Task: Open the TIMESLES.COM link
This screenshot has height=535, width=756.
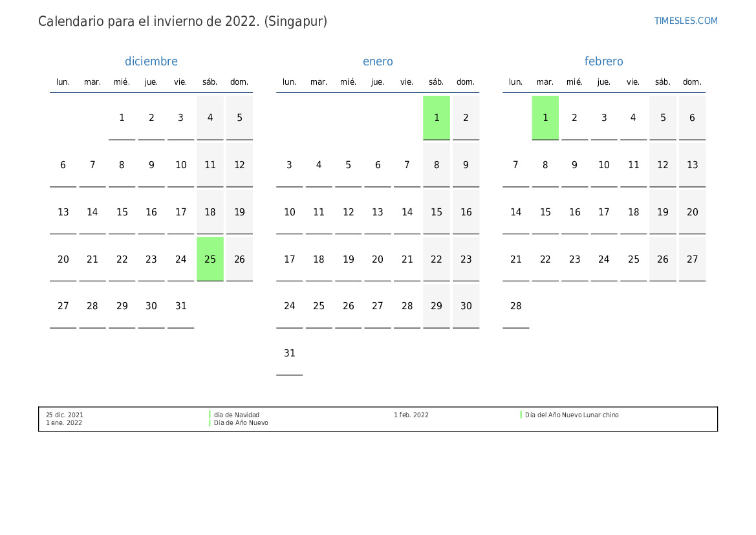Action: tap(686, 21)
